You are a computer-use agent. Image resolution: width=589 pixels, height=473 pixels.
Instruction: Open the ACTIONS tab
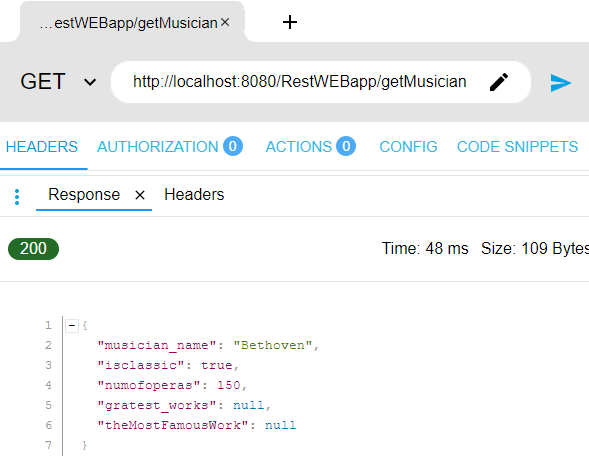point(310,147)
